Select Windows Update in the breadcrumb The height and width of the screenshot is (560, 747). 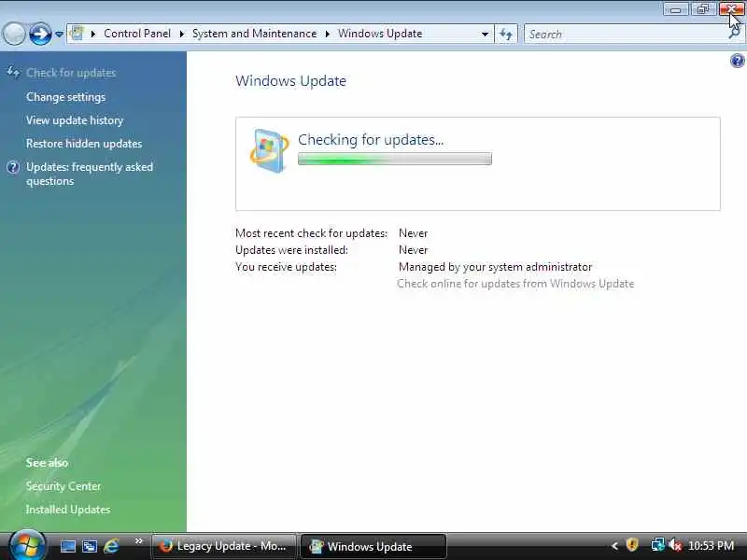[380, 34]
